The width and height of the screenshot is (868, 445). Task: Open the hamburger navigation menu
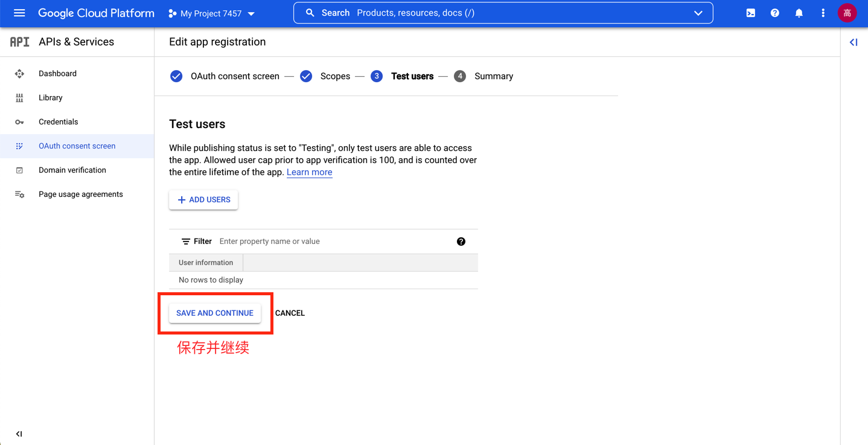point(19,13)
